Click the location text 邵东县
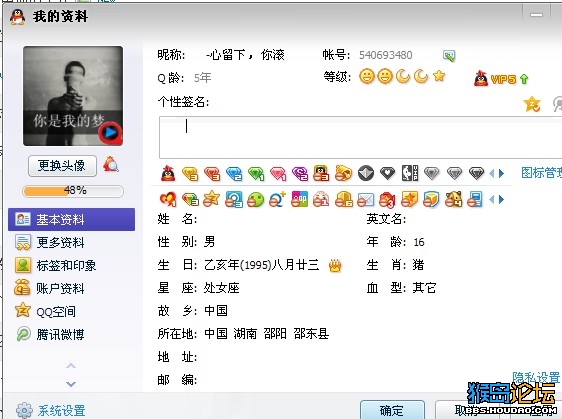 [x=311, y=334]
